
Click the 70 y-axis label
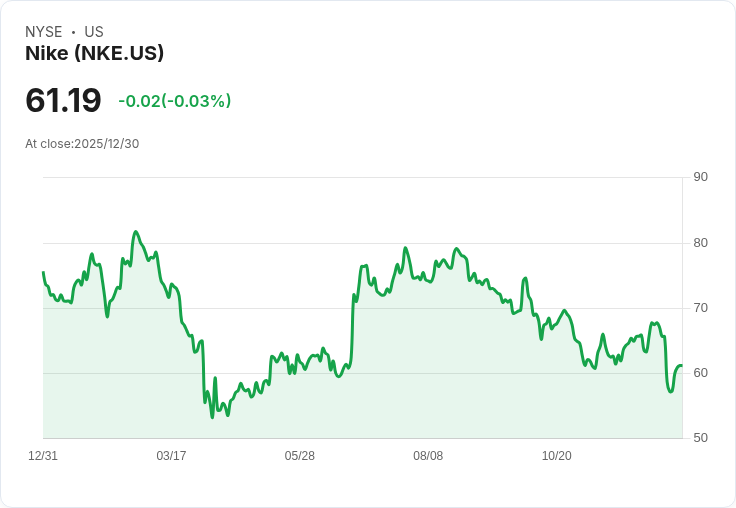tap(700, 307)
